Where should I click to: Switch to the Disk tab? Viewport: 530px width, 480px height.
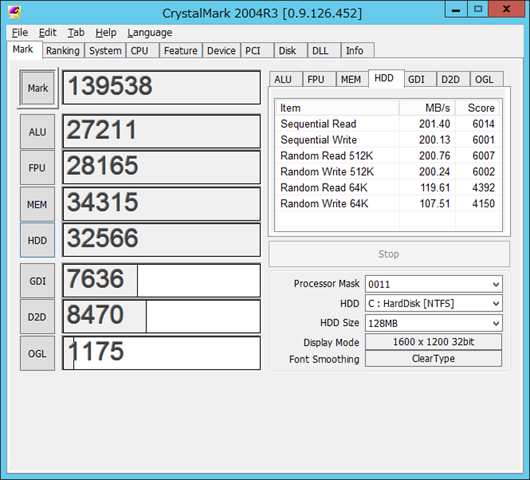coord(287,51)
